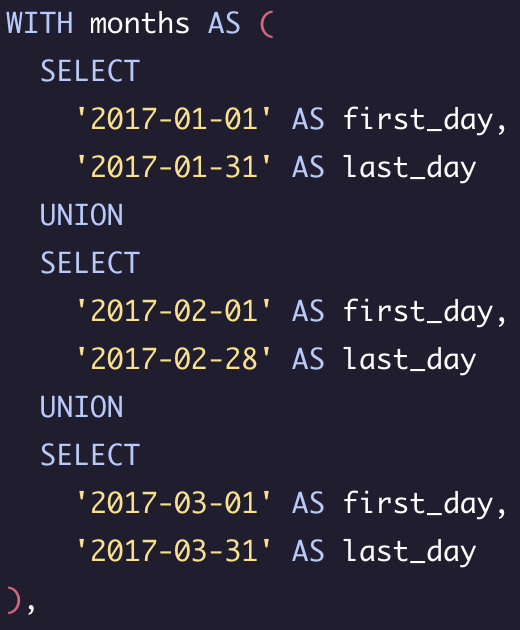Click last_day alias after '2017-01-31'
Viewport: 520px width, 630px height.
click(x=410, y=168)
